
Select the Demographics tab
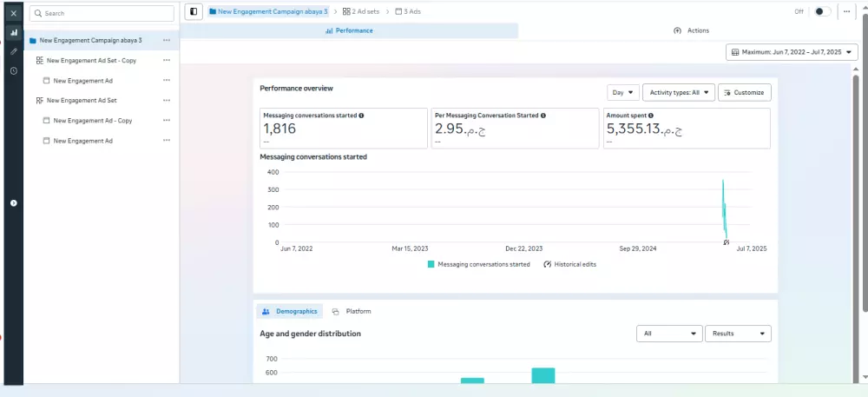pyautogui.click(x=290, y=312)
